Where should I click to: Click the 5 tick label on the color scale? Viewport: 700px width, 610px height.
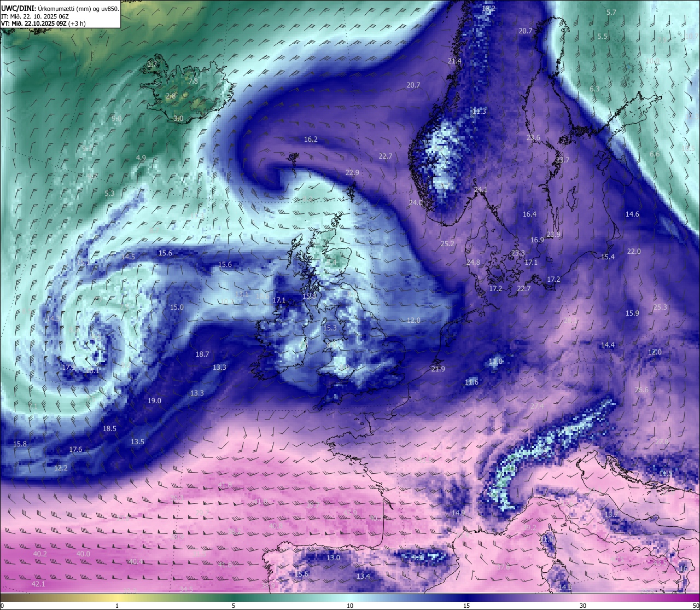[234, 606]
